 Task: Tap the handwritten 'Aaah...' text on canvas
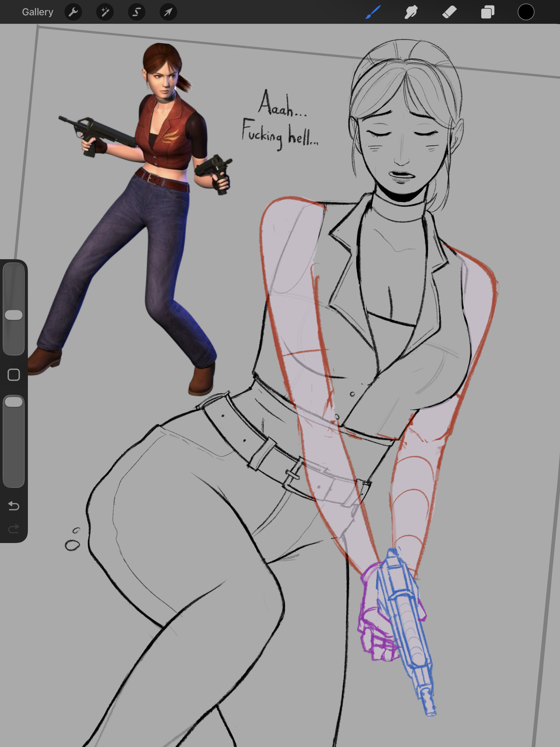(282, 103)
